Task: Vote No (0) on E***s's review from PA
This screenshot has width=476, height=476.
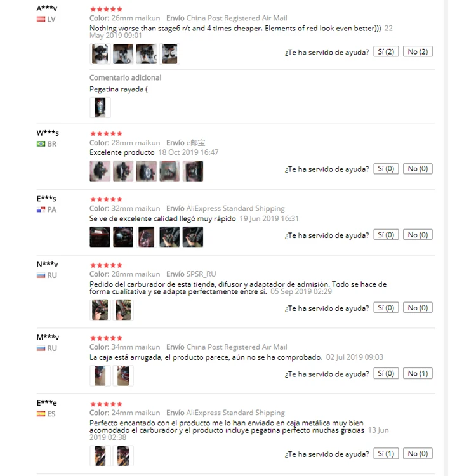Action: (418, 235)
